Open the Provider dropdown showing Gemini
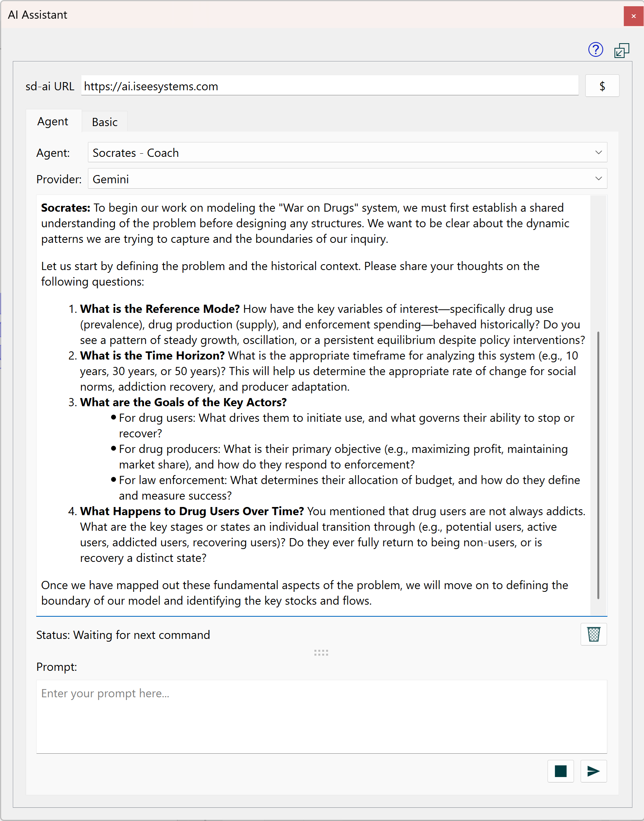 pyautogui.click(x=347, y=179)
